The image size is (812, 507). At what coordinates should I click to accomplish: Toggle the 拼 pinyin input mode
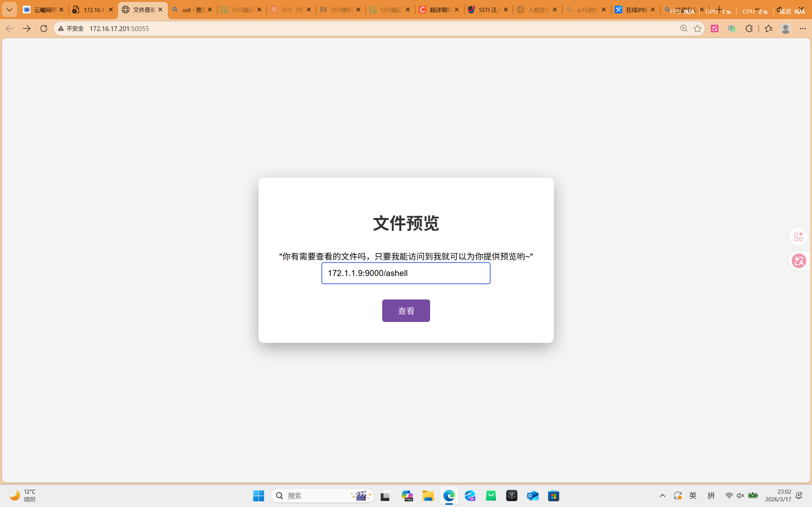pyautogui.click(x=711, y=496)
